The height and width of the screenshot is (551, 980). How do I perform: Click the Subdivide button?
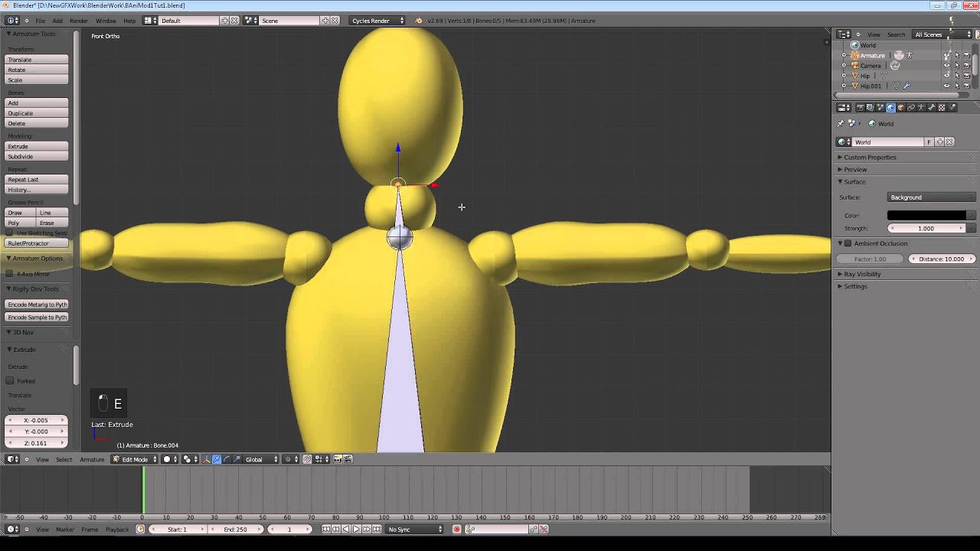pos(37,156)
